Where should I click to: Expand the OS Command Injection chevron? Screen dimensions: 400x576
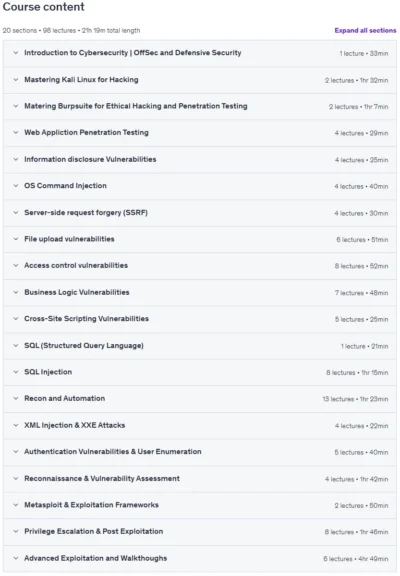pos(16,186)
